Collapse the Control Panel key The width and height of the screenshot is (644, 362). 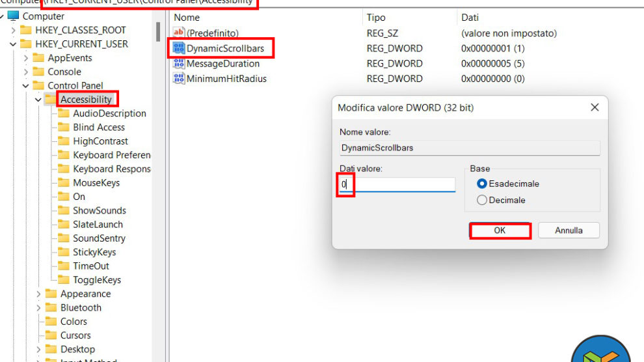click(x=26, y=86)
